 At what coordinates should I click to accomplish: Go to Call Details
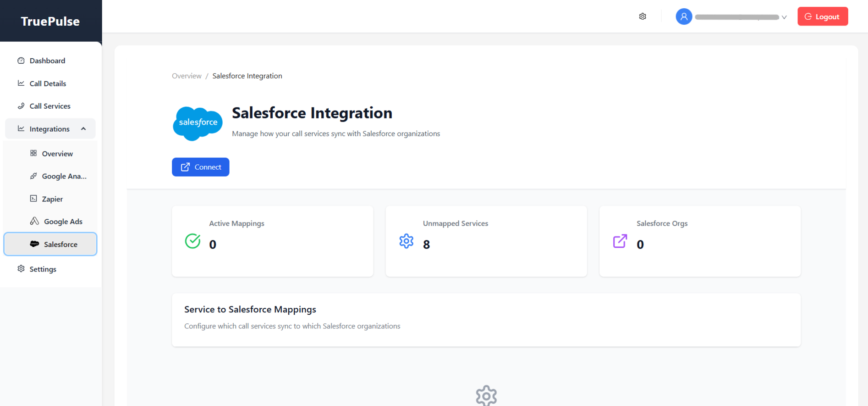click(x=48, y=83)
